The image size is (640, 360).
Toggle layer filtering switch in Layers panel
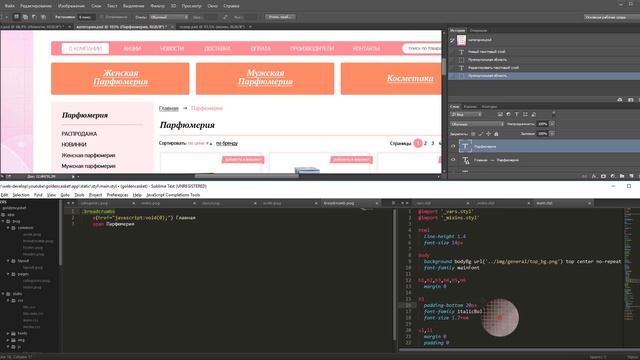tap(553, 114)
